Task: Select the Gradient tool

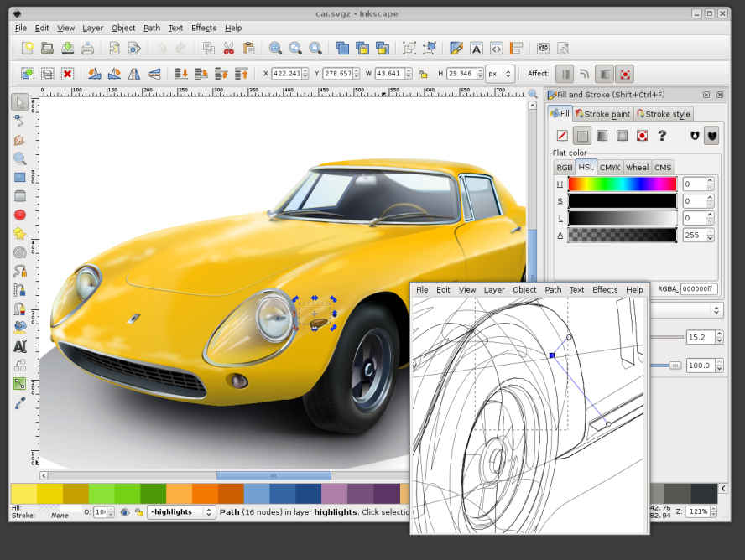Action: point(19,383)
